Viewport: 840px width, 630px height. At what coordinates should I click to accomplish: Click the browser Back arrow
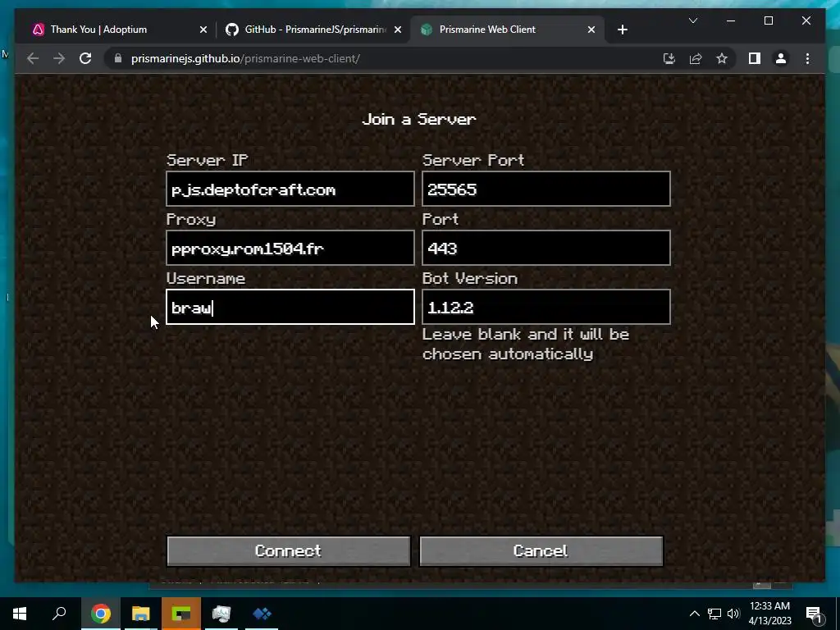pos(33,58)
